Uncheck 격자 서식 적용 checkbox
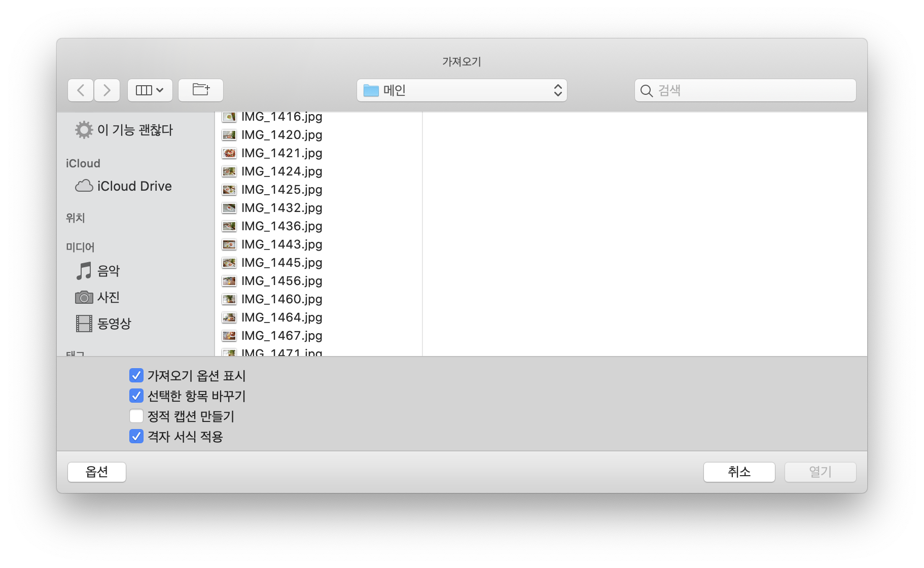 click(136, 436)
